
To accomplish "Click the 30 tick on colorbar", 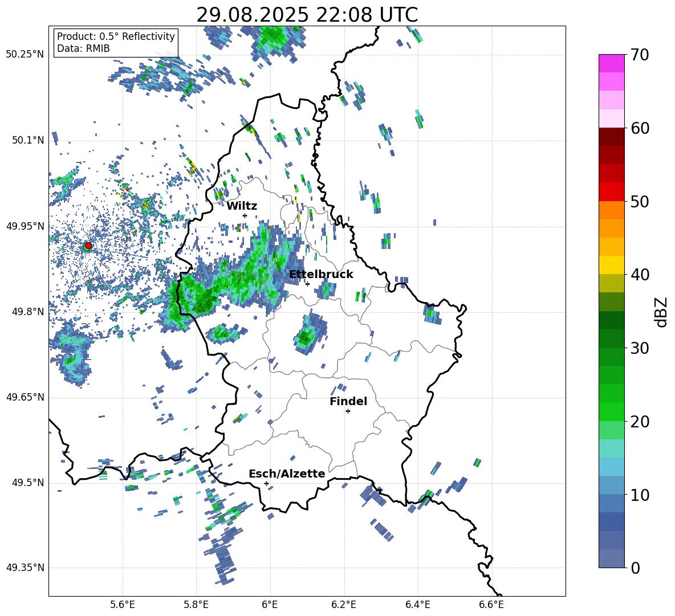I will [639, 348].
